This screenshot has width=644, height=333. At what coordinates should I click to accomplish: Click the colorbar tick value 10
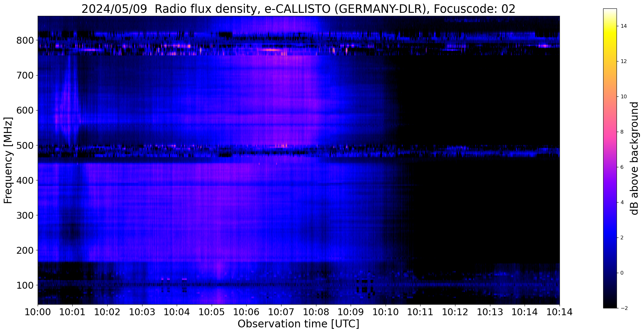(624, 97)
